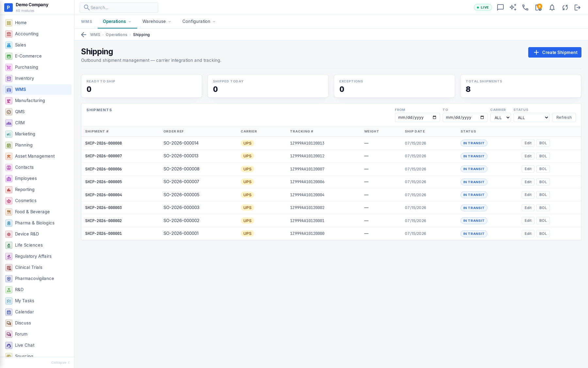This screenshot has height=368, width=588.
Task: Go to WMS in breadcrumb
Action: click(x=95, y=35)
